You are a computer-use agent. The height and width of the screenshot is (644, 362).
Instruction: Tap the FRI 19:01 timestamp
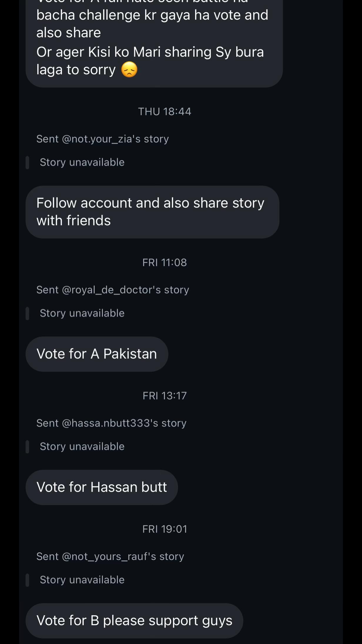click(x=165, y=529)
